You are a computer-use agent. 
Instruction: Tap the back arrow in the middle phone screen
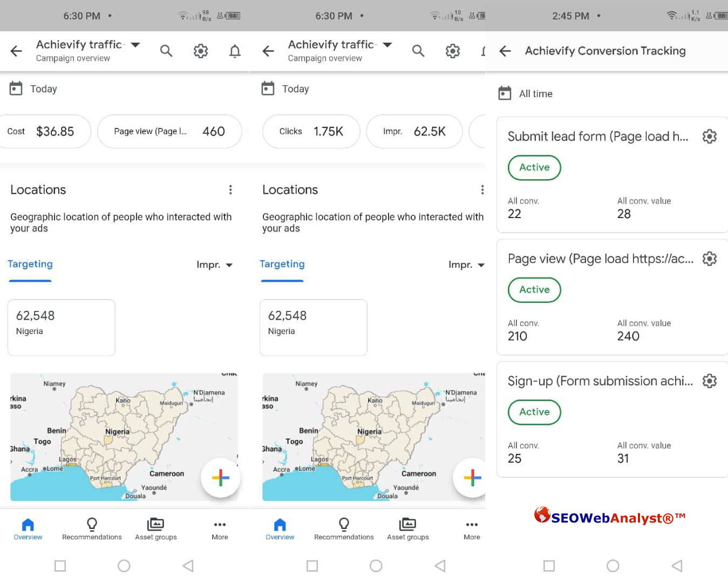pos(268,51)
